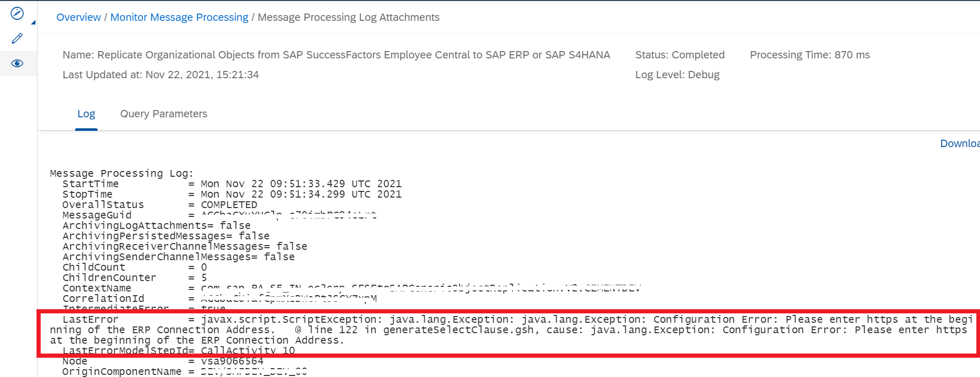The height and width of the screenshot is (377, 980).
Task: Click the StartTime log entry
Action: 232,184
